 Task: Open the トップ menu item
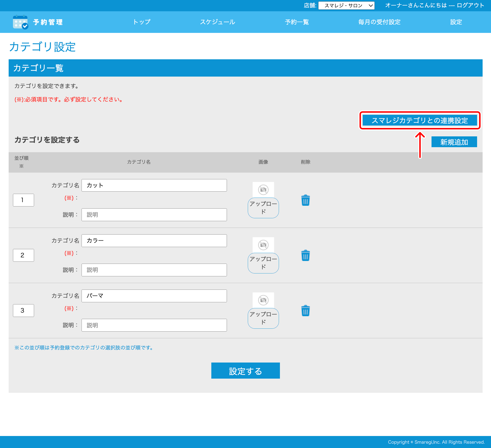tap(142, 22)
